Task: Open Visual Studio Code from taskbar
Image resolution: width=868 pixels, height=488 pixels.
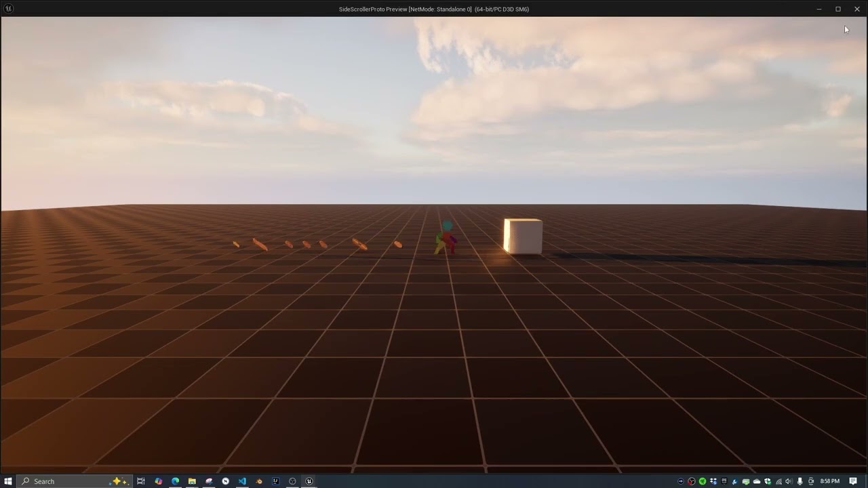Action: point(242,481)
